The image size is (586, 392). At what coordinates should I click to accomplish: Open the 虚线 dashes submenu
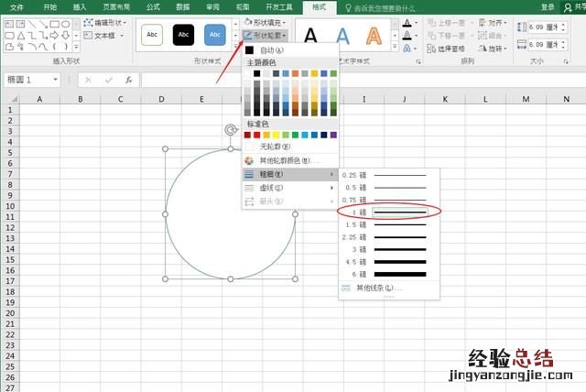click(x=290, y=188)
